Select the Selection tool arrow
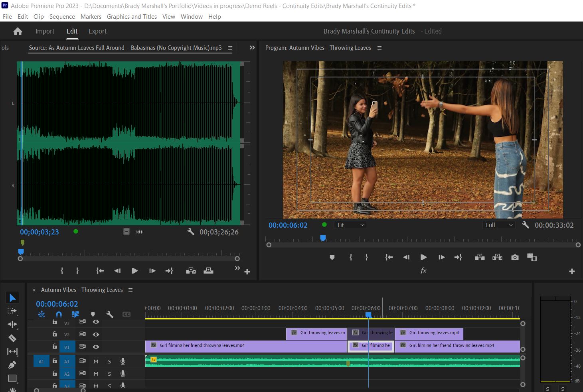This screenshot has width=583, height=392. [x=12, y=297]
